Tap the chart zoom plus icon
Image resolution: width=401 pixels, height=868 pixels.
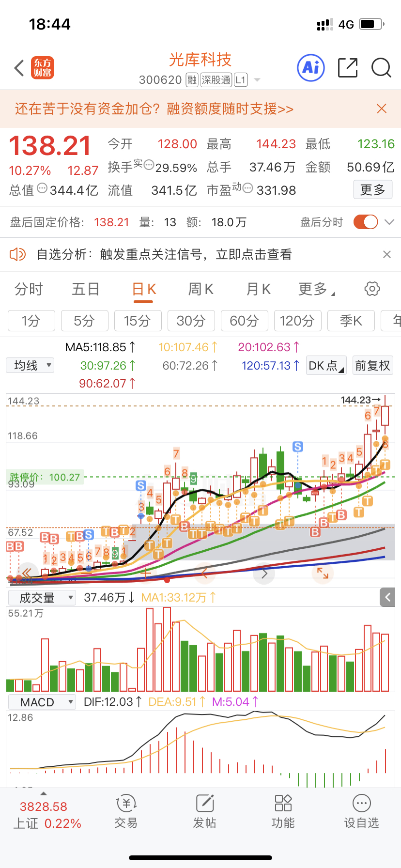[x=145, y=574]
